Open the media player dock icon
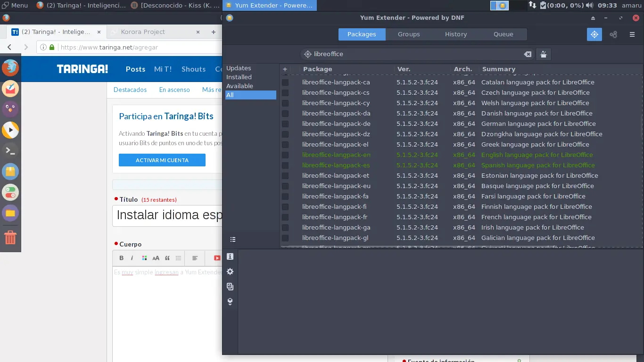 10,130
